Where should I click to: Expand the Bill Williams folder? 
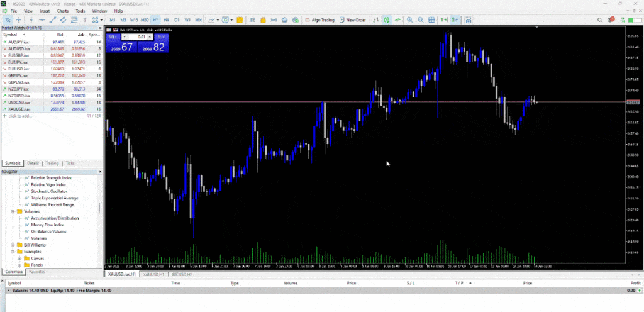pos(12,245)
